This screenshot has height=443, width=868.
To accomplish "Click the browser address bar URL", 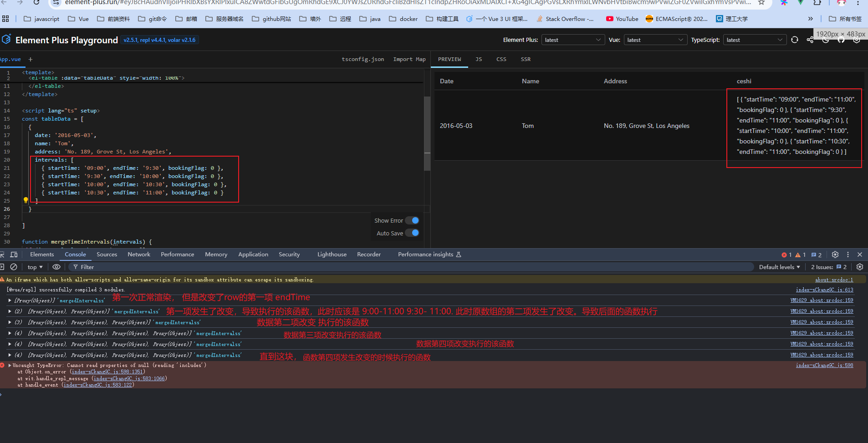I will pos(408,2).
